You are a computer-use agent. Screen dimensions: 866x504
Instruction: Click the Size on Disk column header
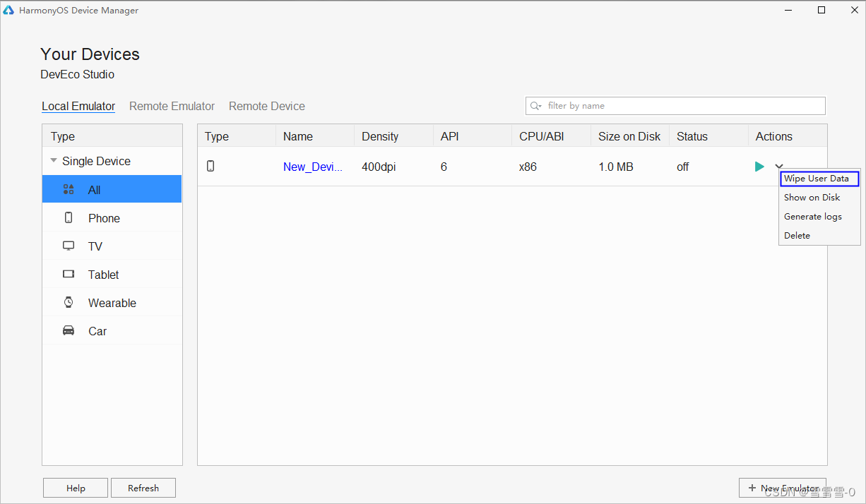click(x=629, y=136)
